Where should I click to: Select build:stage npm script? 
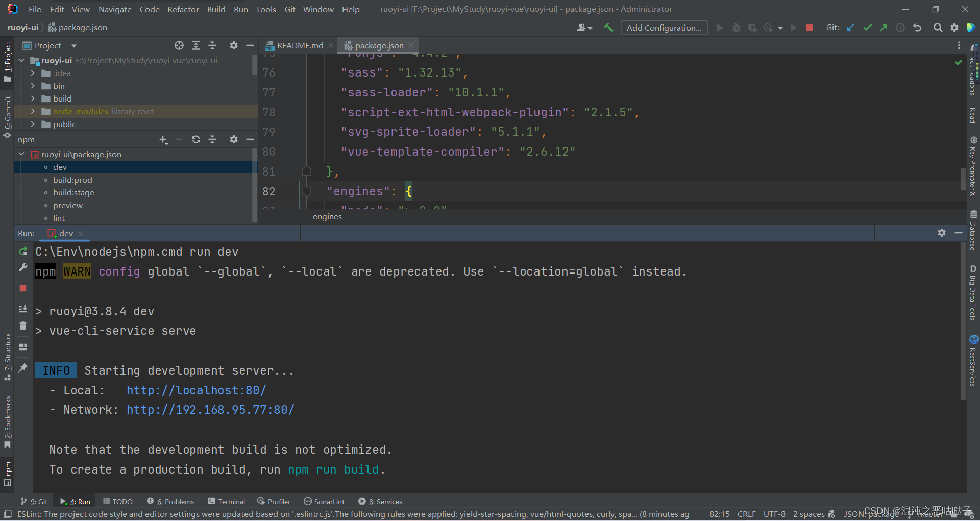pyautogui.click(x=73, y=192)
